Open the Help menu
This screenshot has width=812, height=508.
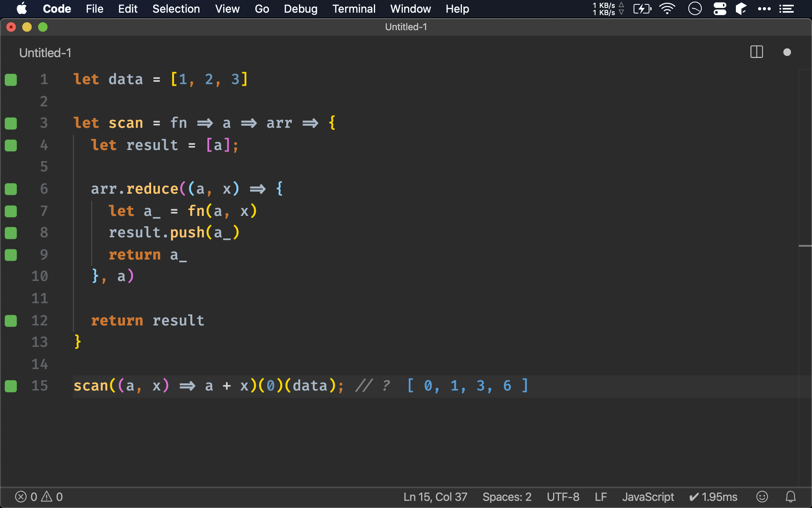tap(457, 9)
